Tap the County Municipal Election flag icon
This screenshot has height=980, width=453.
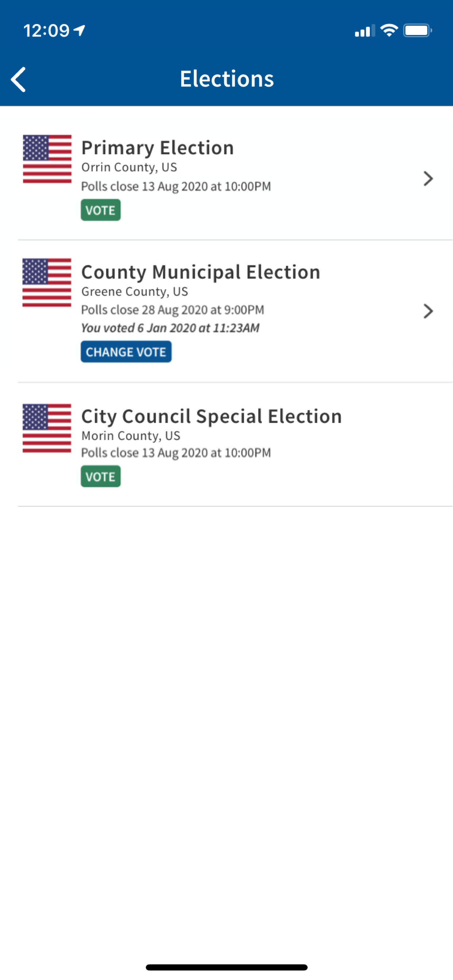pyautogui.click(x=47, y=283)
